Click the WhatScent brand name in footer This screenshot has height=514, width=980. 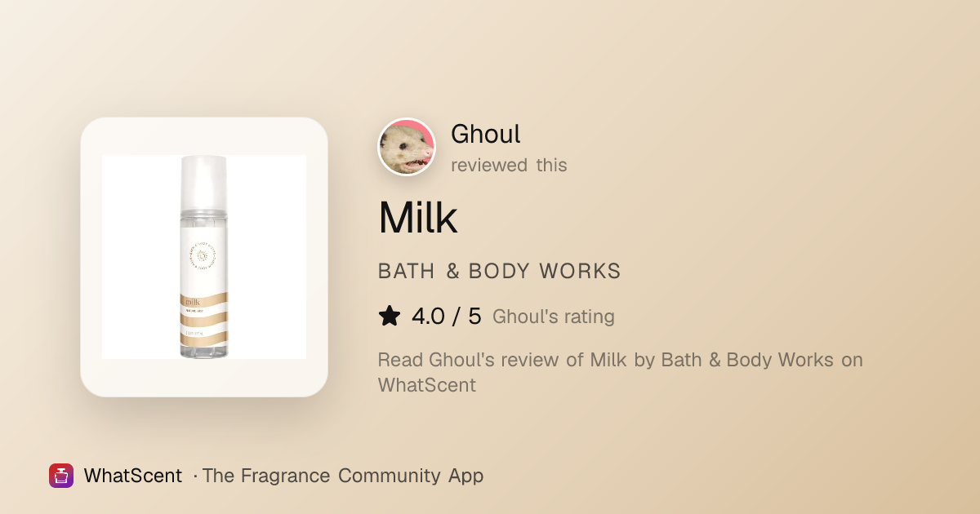click(133, 476)
